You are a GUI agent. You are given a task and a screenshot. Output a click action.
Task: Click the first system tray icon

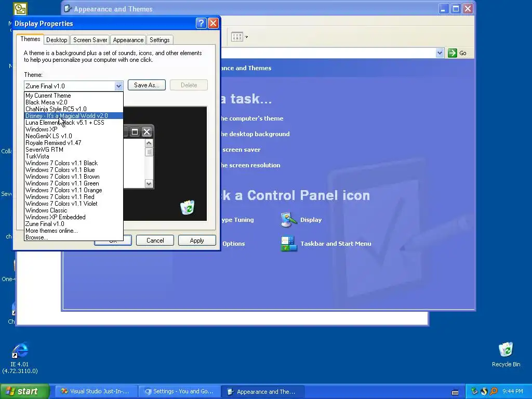click(x=474, y=391)
